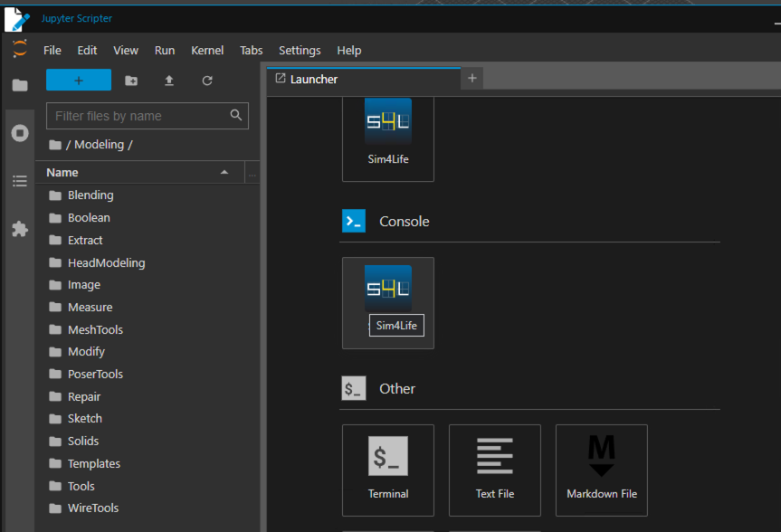Launch Sim4Life console tile

coord(388,303)
